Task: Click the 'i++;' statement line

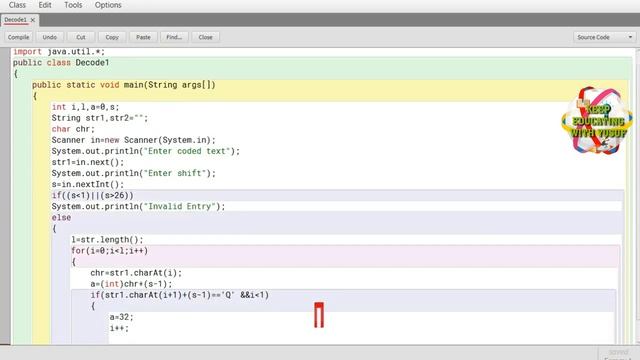Action: click(x=119, y=328)
